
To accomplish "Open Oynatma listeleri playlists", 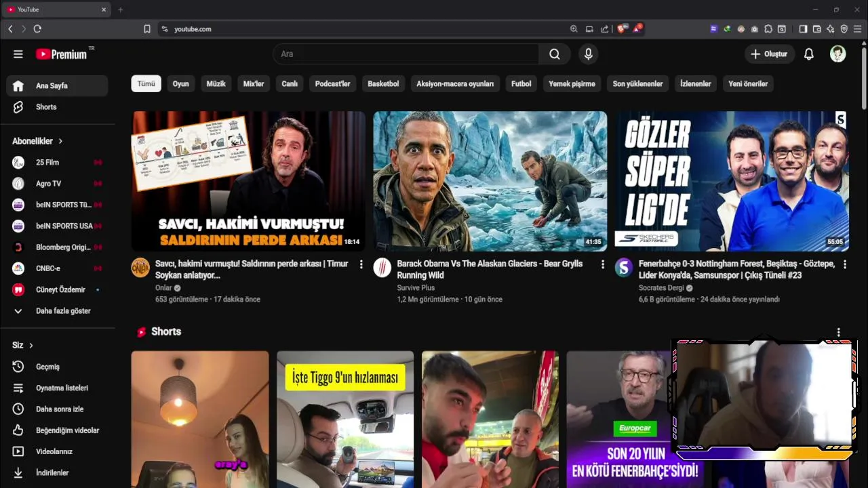I will [x=57, y=388].
